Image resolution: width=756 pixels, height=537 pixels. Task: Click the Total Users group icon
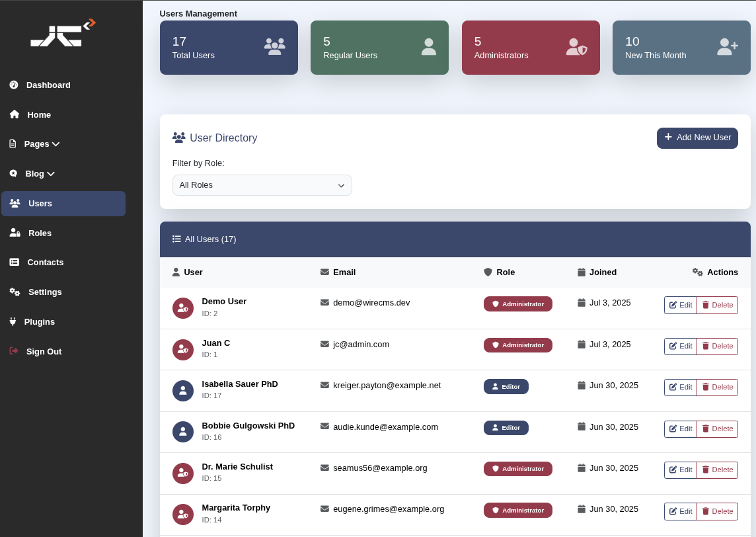pyautogui.click(x=275, y=46)
